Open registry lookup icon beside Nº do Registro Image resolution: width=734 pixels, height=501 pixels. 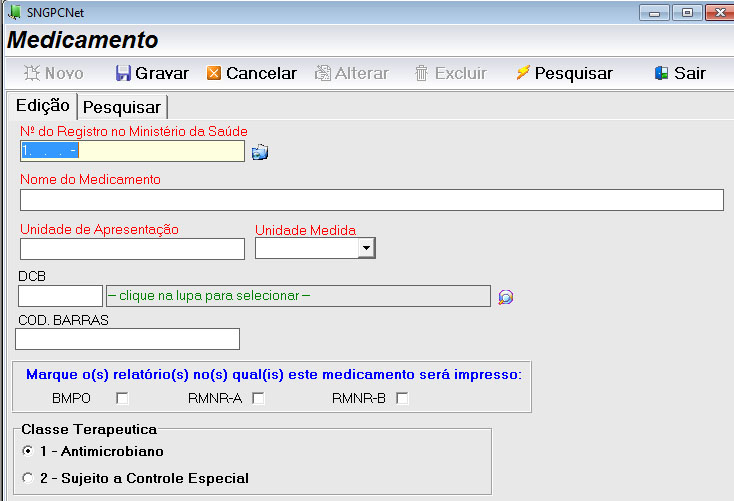[260, 152]
